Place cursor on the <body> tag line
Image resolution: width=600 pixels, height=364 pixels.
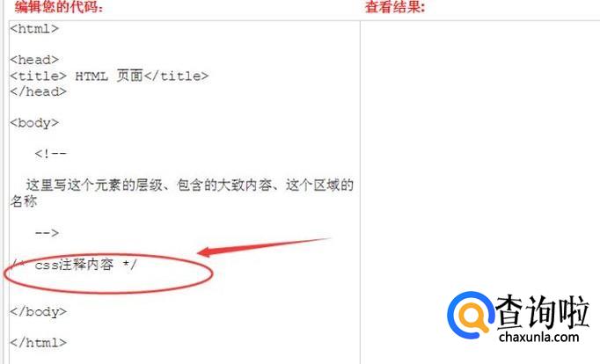[34, 123]
